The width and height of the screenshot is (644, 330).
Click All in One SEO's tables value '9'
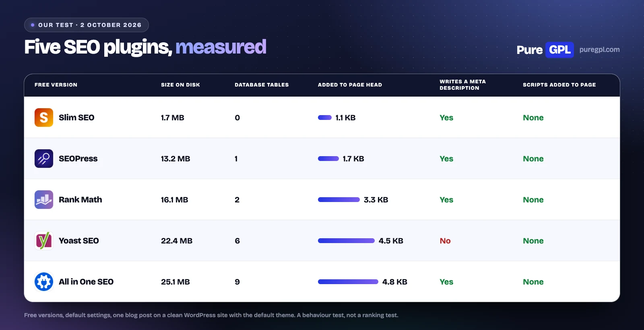[x=237, y=282]
